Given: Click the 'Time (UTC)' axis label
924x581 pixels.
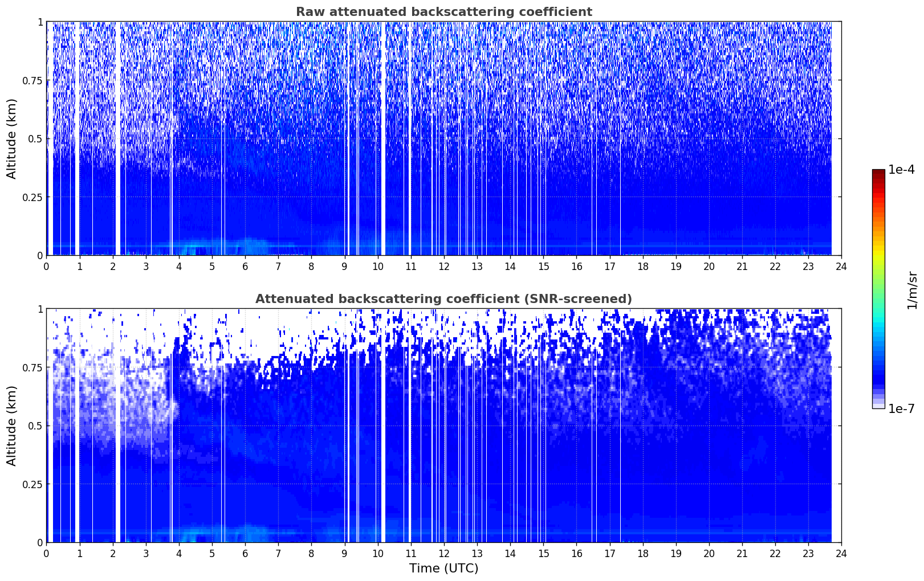Looking at the screenshot, I should (443, 568).
